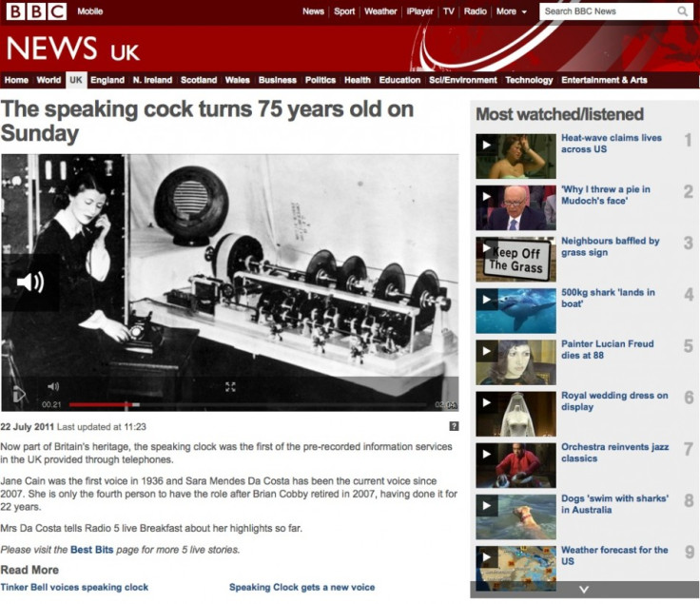
Task: Open the N. Ireland section
Action: coord(152,80)
